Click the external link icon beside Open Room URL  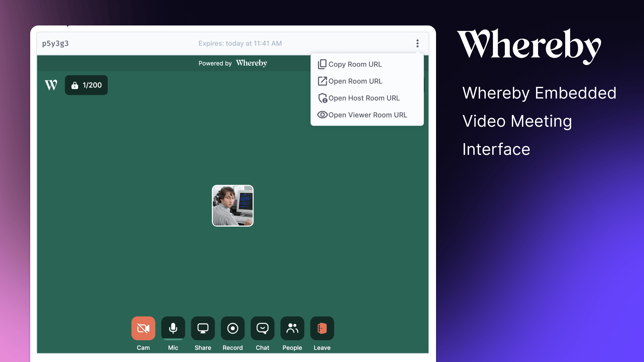322,81
